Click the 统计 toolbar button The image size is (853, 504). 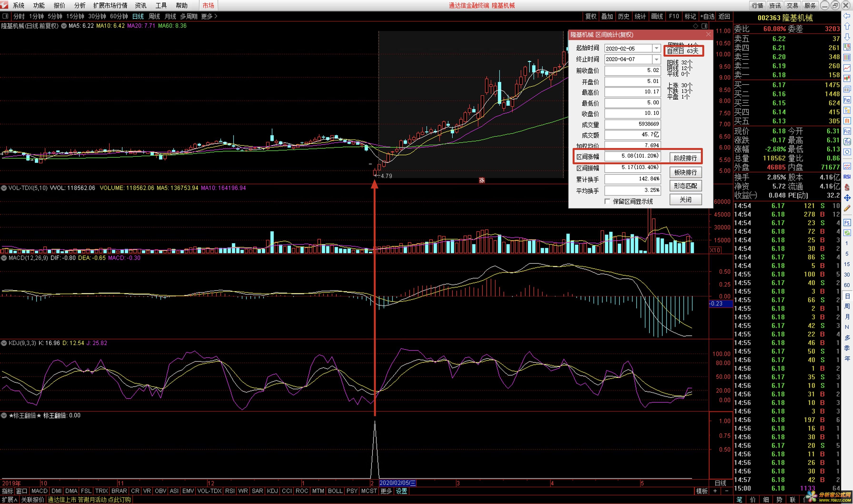(x=640, y=16)
